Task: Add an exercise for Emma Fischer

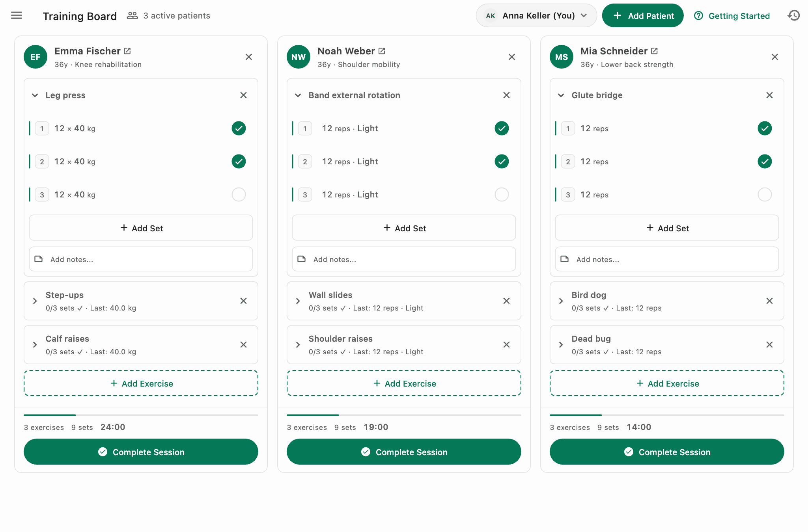Action: point(141,383)
